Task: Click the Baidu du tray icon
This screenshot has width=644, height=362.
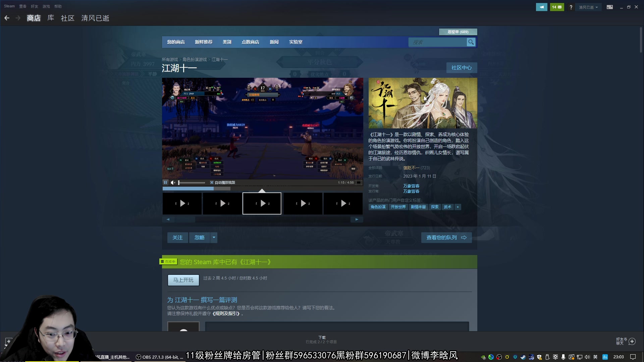Action: click(x=605, y=357)
